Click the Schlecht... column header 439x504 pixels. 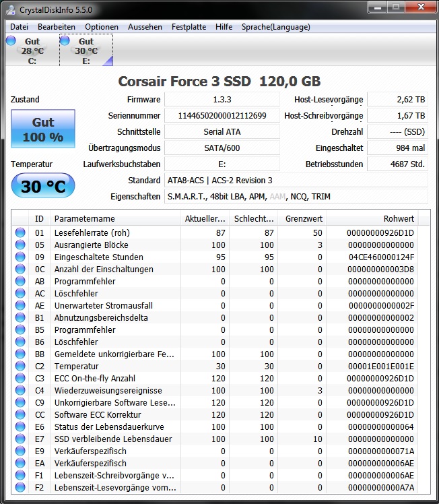(254, 218)
